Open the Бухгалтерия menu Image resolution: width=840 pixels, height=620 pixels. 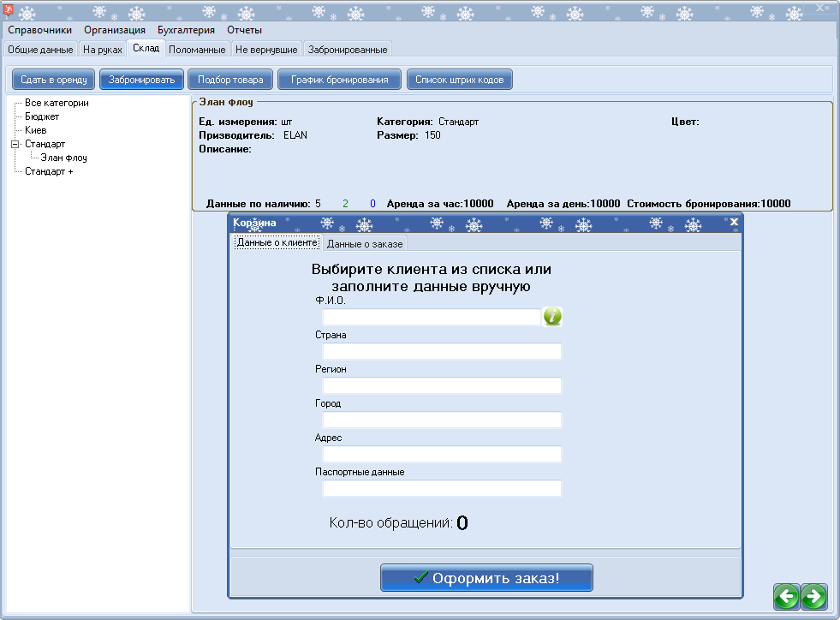pyautogui.click(x=186, y=30)
